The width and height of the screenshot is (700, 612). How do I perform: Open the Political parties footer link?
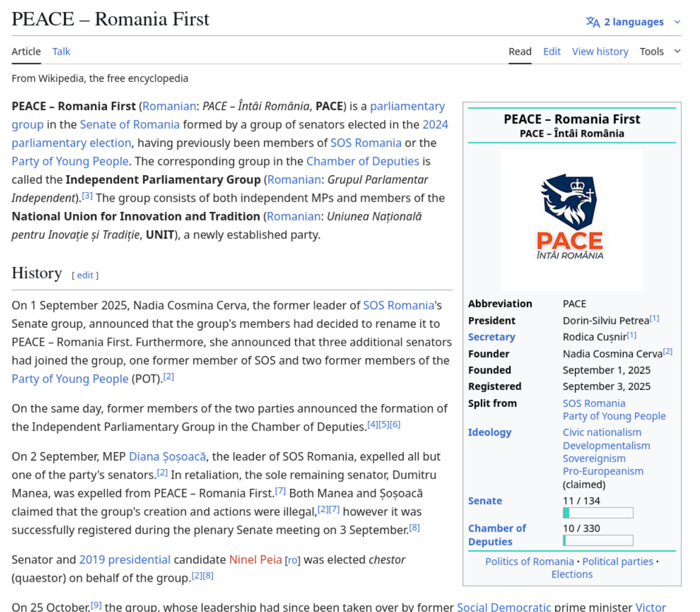tap(617, 561)
